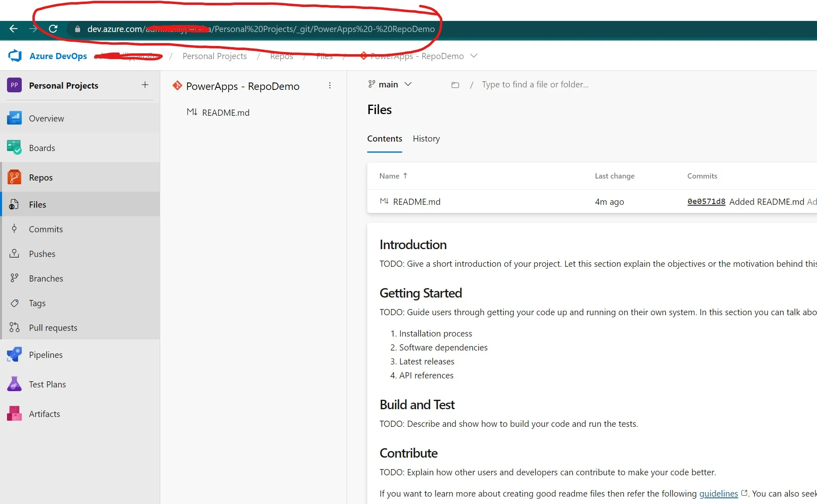The image size is (817, 504).
Task: Open the main branch selector dropdown
Action: point(408,84)
